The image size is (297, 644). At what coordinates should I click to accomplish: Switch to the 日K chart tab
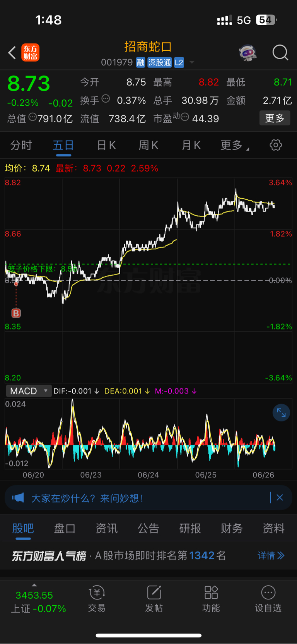point(106,145)
